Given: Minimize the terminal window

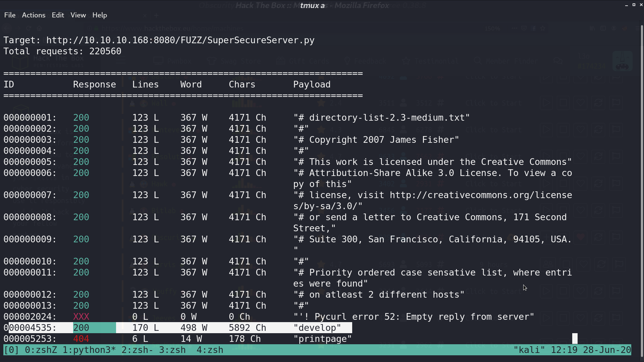Looking at the screenshot, I should (x=627, y=5).
